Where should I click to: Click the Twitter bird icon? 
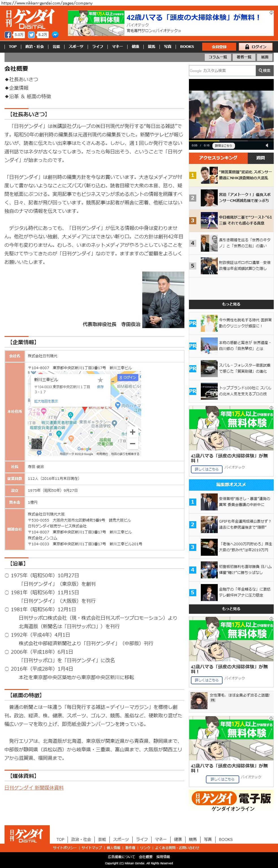31,35
